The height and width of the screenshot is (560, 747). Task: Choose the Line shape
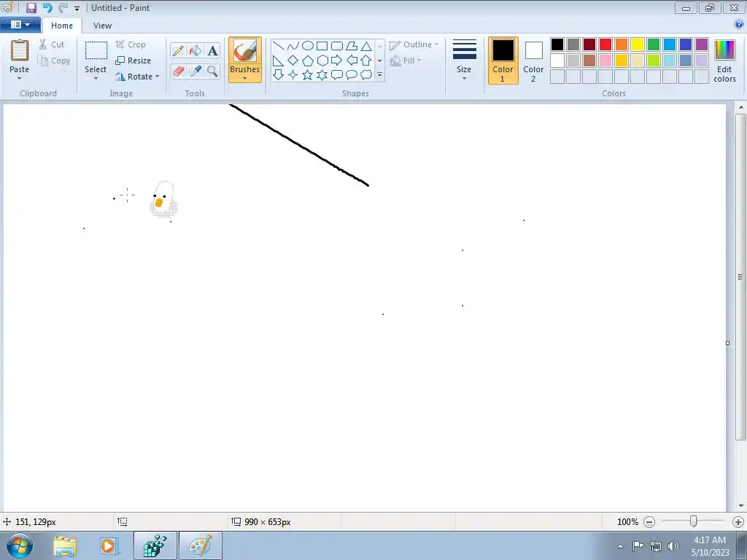(278, 46)
